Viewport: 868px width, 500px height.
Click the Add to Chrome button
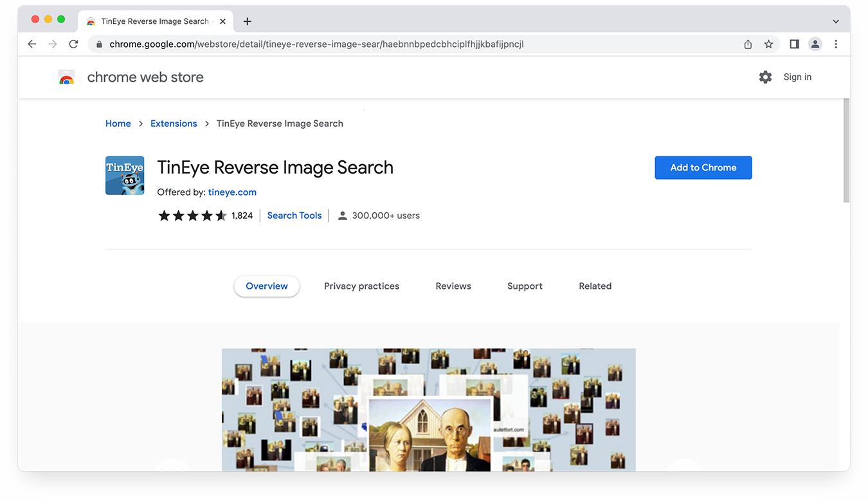703,167
